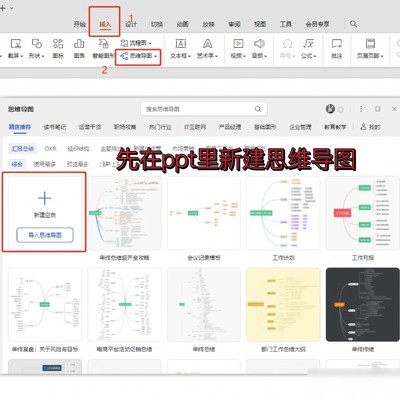Open the 会员专享 ribbon tab
400x400 pixels.
[317, 24]
